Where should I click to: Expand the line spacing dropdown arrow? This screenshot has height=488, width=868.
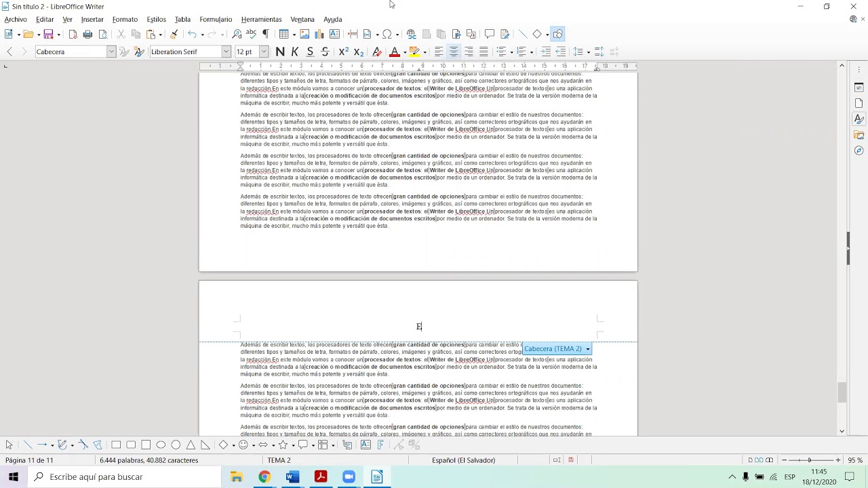(x=588, y=52)
